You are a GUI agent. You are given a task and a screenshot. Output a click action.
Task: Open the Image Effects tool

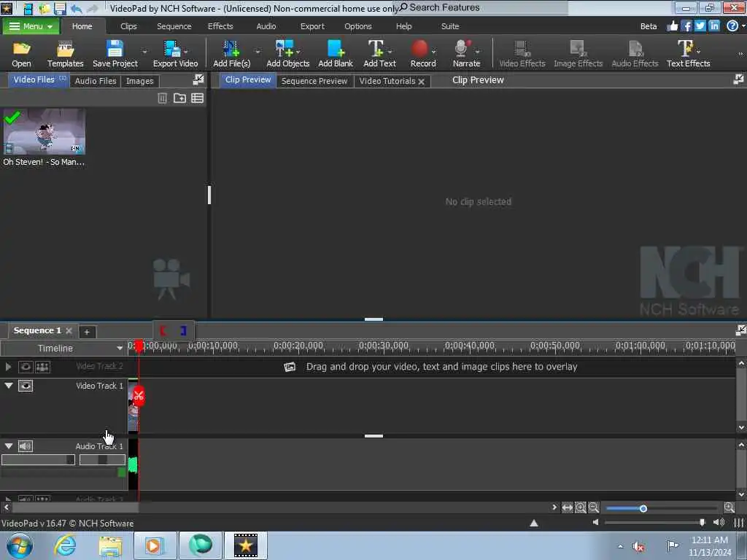pyautogui.click(x=578, y=54)
